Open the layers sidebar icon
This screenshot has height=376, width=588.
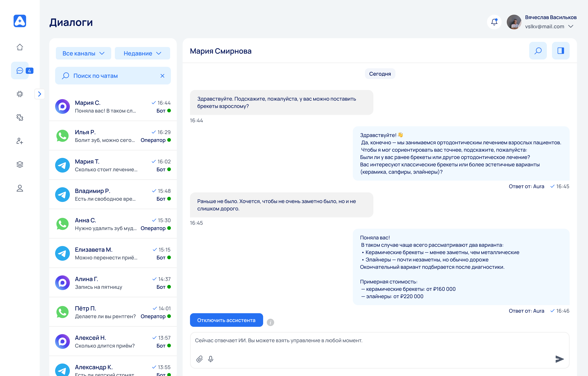[x=20, y=164]
